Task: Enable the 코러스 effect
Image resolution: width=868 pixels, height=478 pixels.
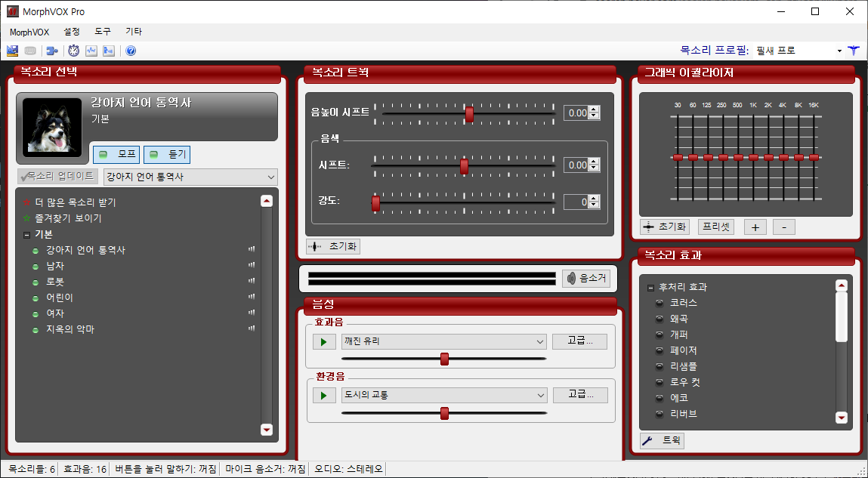Action: (x=659, y=303)
